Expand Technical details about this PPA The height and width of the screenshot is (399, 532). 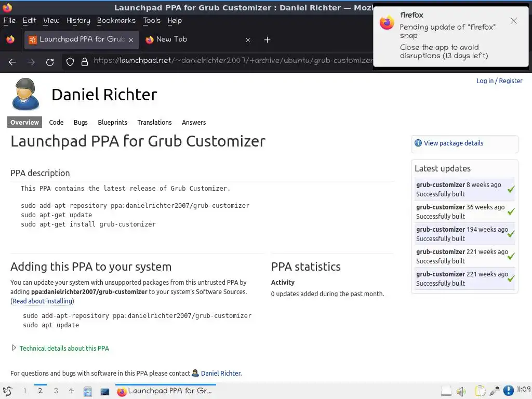[64, 348]
